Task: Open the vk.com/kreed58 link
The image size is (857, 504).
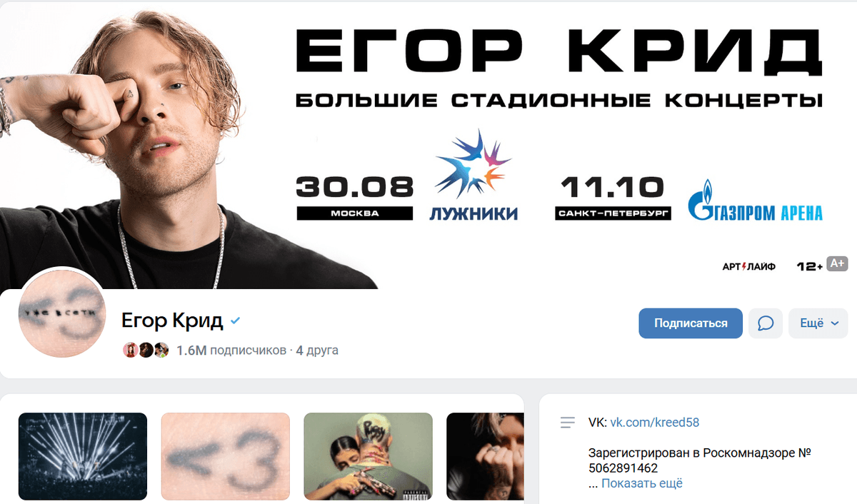Action: pos(654,423)
